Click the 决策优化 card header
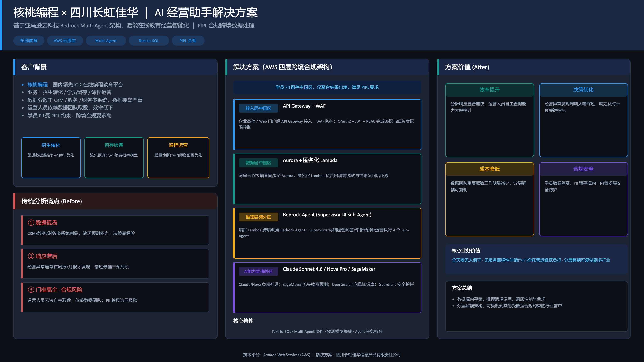This screenshot has height=362, width=644. click(x=583, y=90)
